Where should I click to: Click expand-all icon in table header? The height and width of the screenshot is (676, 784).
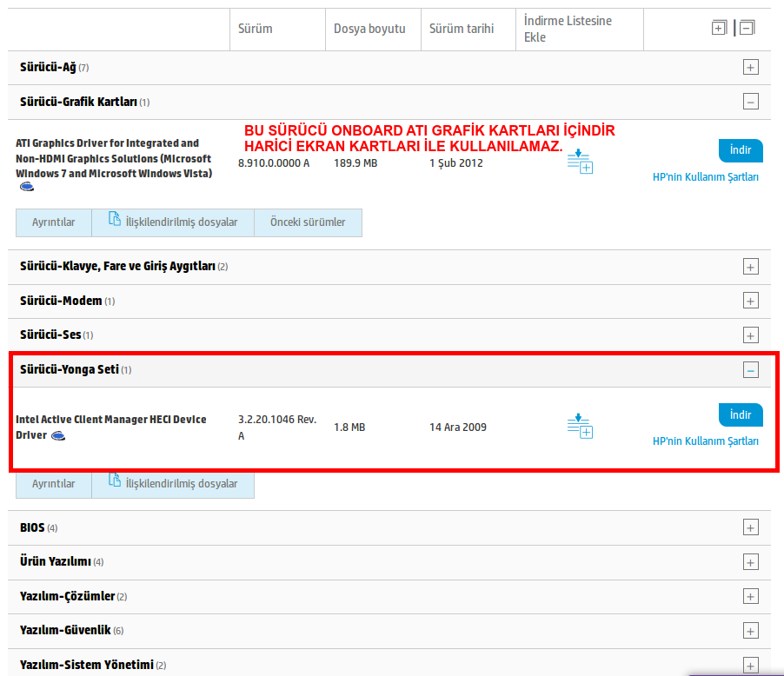(x=719, y=28)
